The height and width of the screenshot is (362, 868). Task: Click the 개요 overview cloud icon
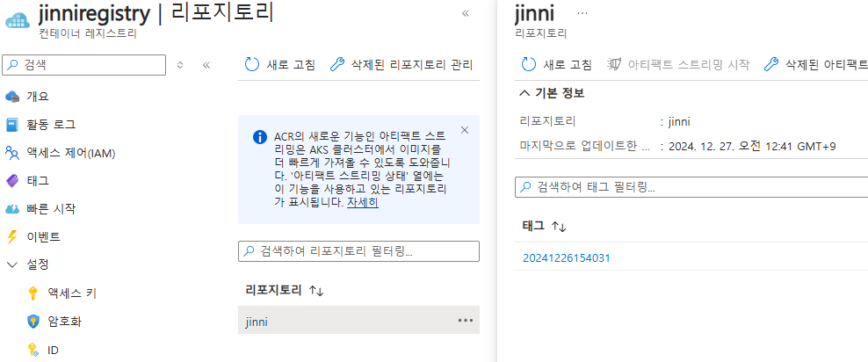12,97
